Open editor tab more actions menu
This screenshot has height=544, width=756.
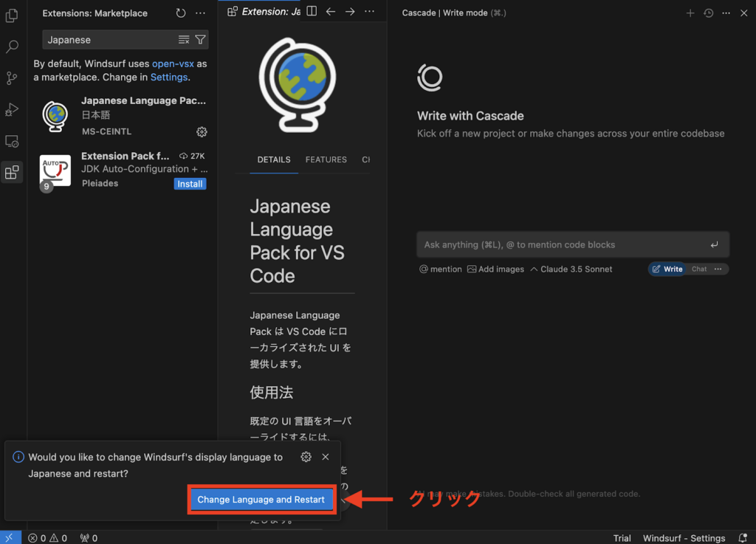tap(369, 11)
